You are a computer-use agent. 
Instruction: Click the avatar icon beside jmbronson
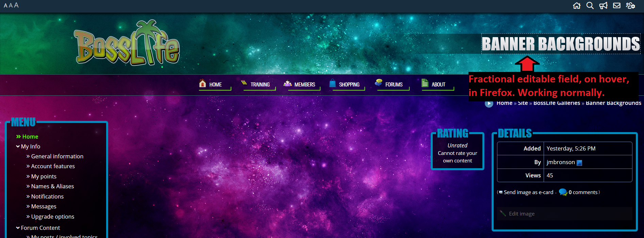tap(579, 163)
